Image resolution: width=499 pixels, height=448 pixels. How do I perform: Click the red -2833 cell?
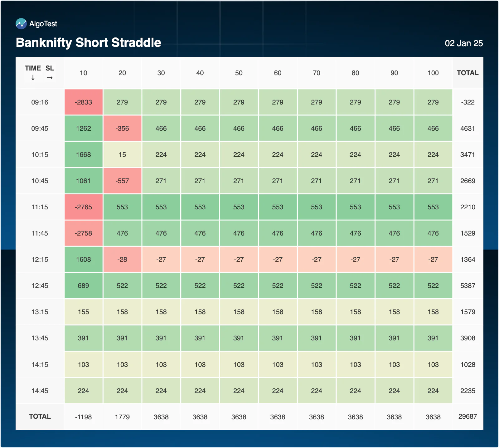83,102
